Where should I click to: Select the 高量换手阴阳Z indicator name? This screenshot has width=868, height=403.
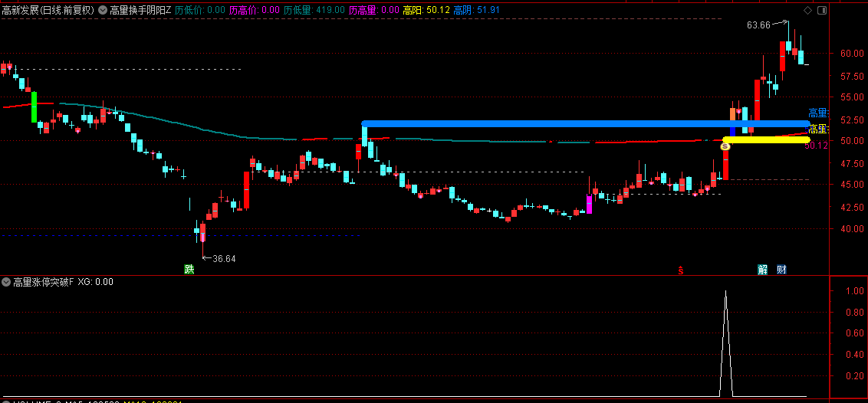tap(140, 10)
